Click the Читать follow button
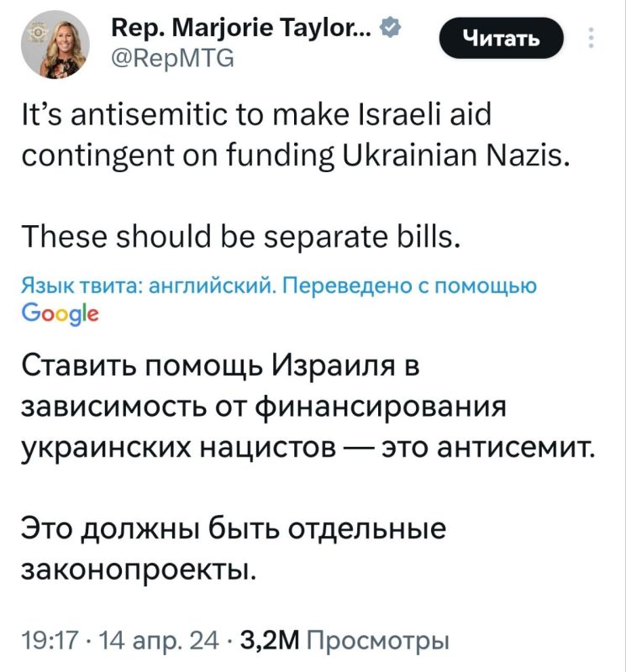Image resolution: width=626 pixels, height=672 pixels. point(501,38)
